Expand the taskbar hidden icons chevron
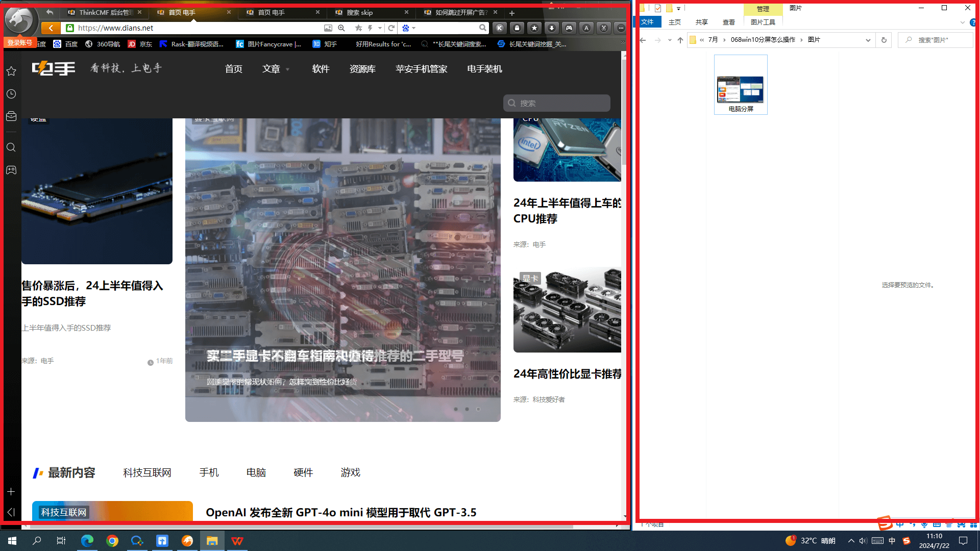This screenshot has width=980, height=551. click(851, 541)
